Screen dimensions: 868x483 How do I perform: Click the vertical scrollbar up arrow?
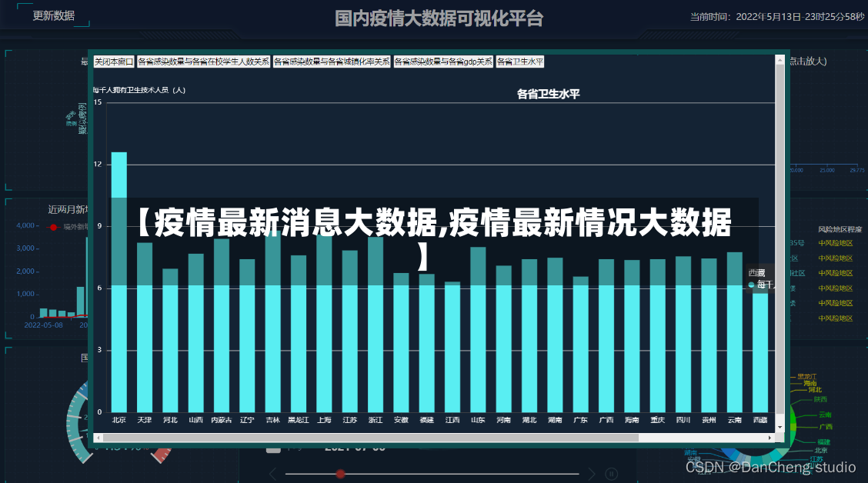780,60
